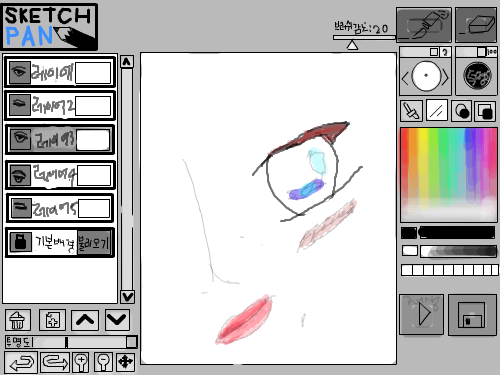This screenshot has width=500, height=375.
Task: Toggle closed eye icon of layer 5
Action: [x=21, y=208]
